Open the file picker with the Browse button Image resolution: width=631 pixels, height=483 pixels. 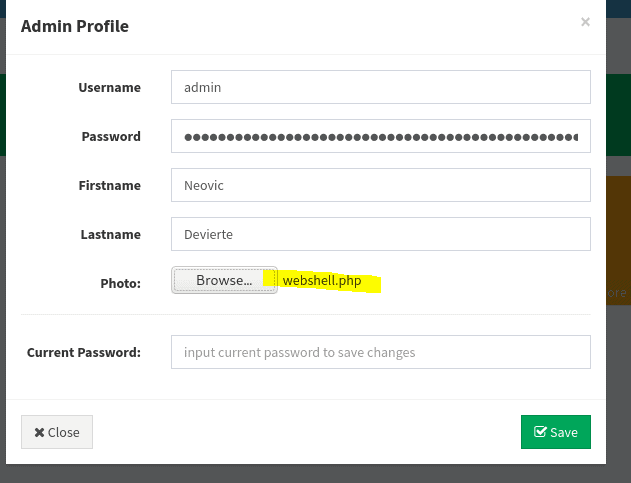(x=224, y=280)
